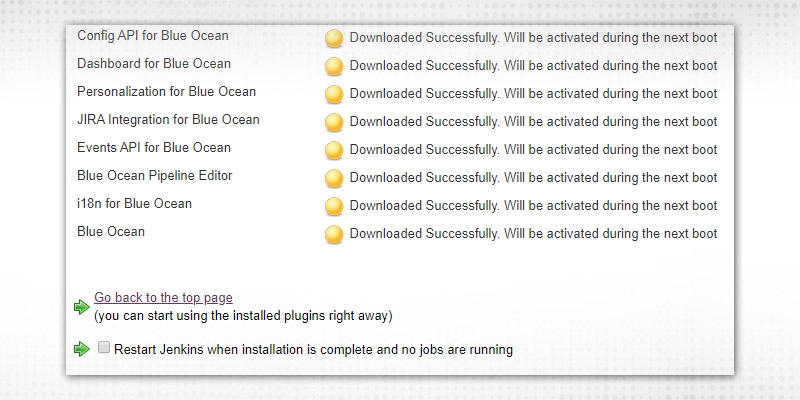Click the Restart Jenkins checkbox label text
The width and height of the screenshot is (800, 400).
click(x=313, y=350)
